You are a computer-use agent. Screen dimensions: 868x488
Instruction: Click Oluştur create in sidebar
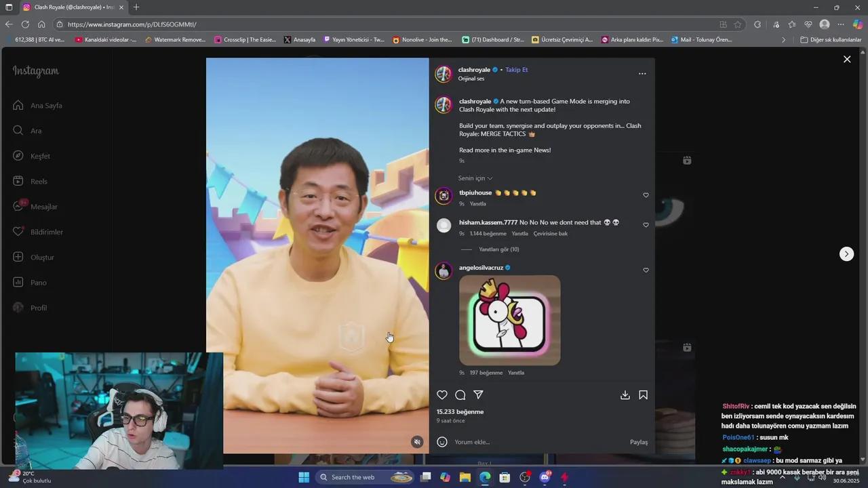coord(33,258)
